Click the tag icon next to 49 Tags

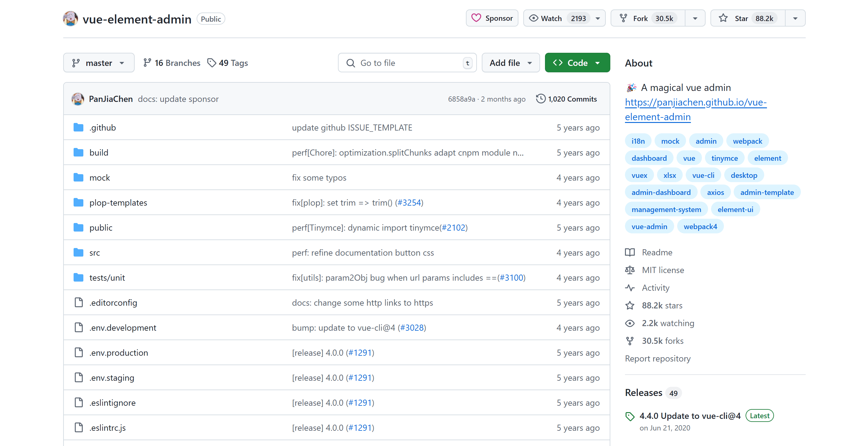(212, 63)
